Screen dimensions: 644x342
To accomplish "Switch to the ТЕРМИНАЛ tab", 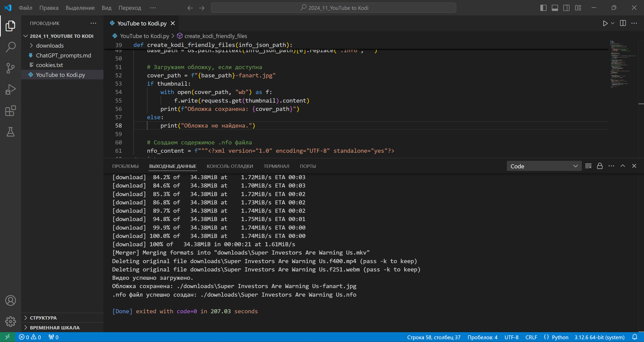I will pyautogui.click(x=276, y=166).
